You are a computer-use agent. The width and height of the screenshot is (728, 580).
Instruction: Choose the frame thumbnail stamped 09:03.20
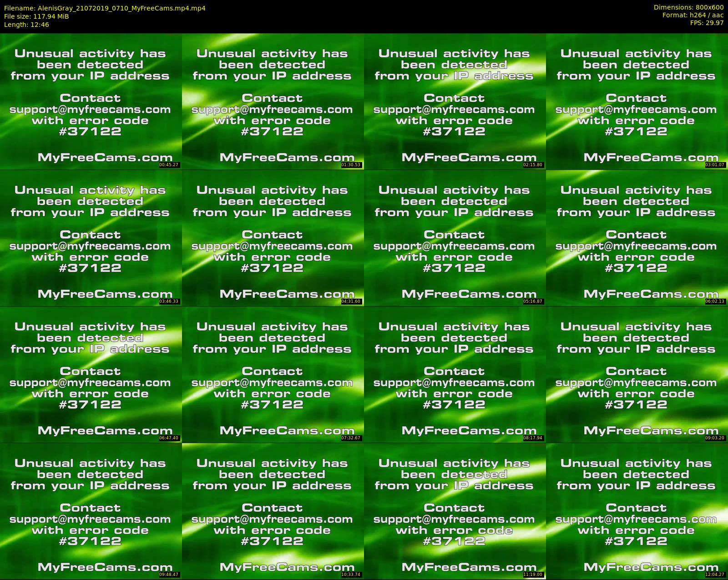point(637,374)
